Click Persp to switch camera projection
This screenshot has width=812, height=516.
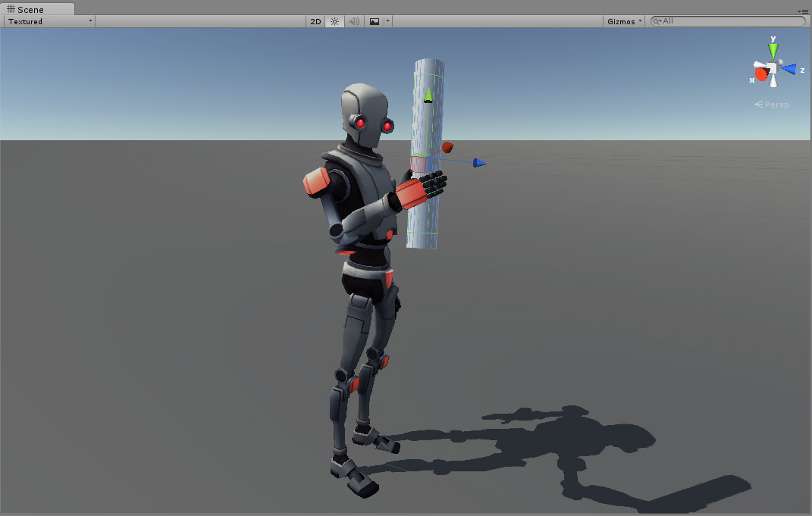coord(776,105)
